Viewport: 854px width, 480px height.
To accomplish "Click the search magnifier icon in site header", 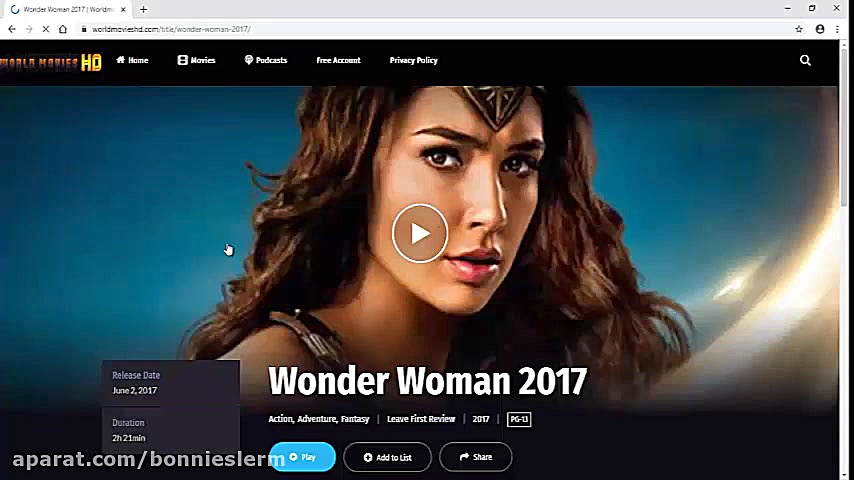I will point(805,60).
